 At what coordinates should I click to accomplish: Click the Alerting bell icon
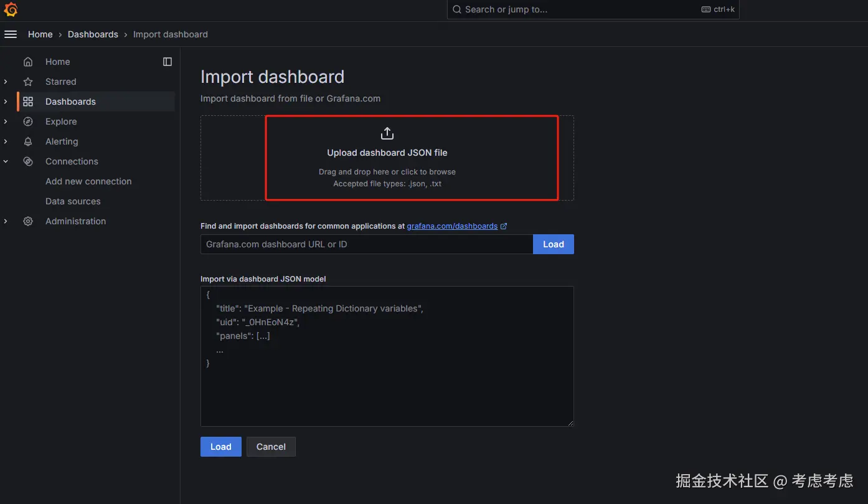point(28,141)
